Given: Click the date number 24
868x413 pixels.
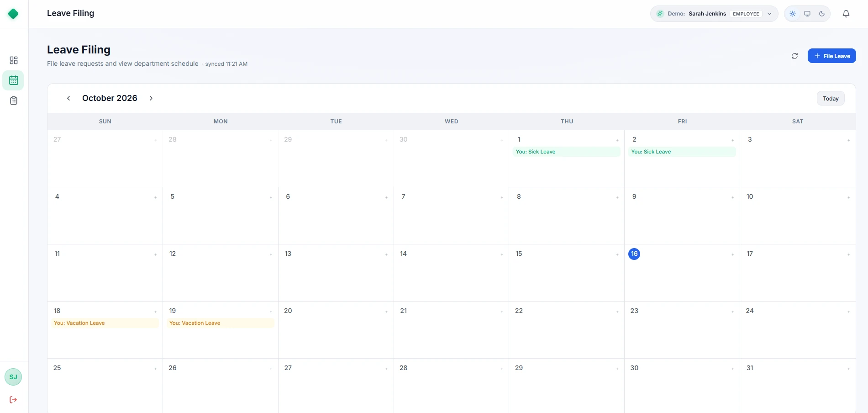Looking at the screenshot, I should point(750,311).
